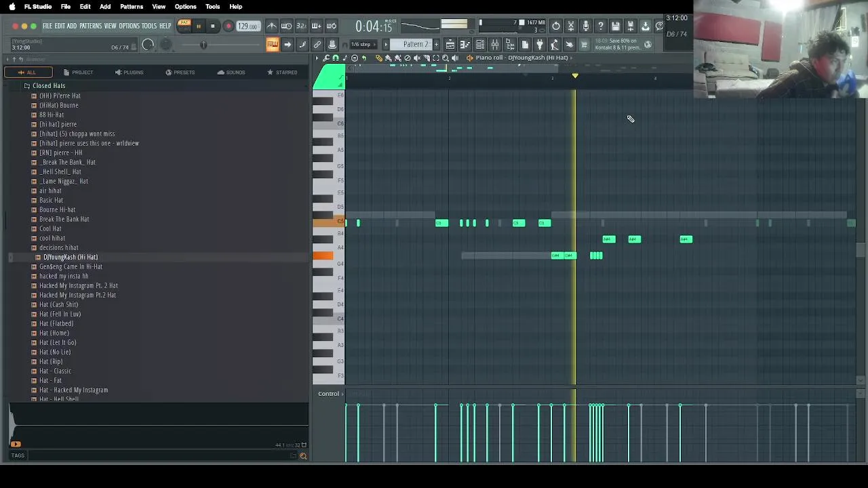
Task: Open the piano roll target channel title
Action: [521, 58]
